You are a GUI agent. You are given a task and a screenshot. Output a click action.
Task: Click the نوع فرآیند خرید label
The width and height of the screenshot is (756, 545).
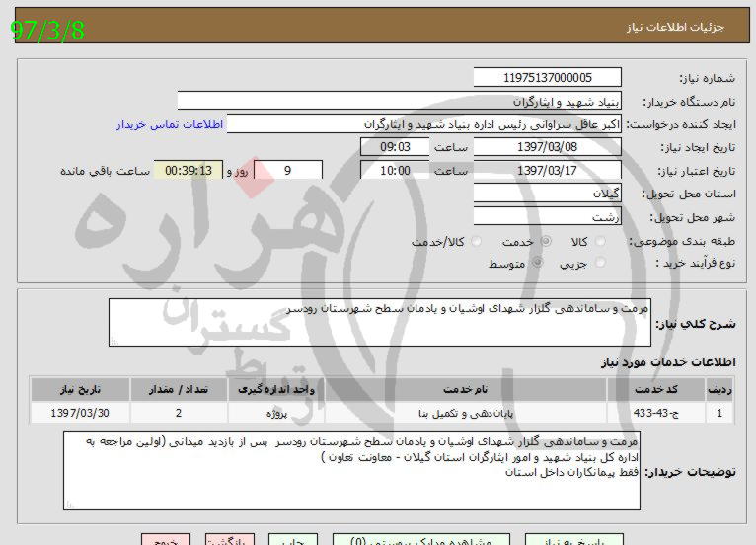695,264
